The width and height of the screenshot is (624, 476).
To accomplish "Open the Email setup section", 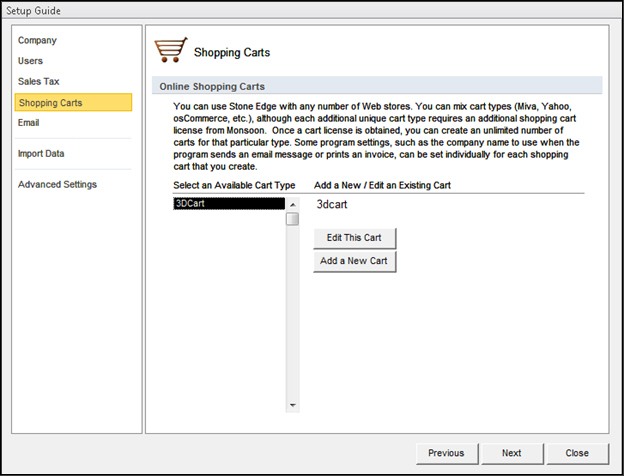I will coord(29,123).
